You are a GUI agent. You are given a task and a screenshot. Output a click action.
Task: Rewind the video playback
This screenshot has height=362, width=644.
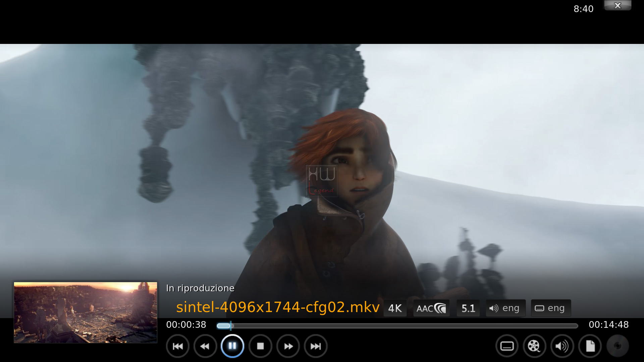pyautogui.click(x=205, y=346)
